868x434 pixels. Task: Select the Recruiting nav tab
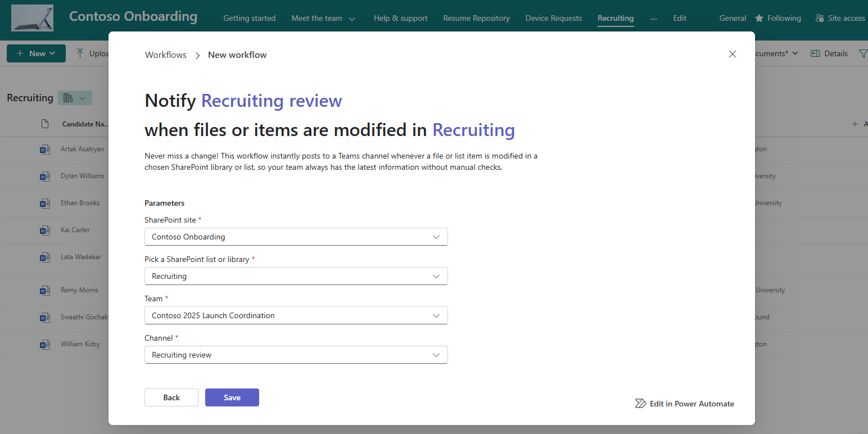(x=616, y=18)
